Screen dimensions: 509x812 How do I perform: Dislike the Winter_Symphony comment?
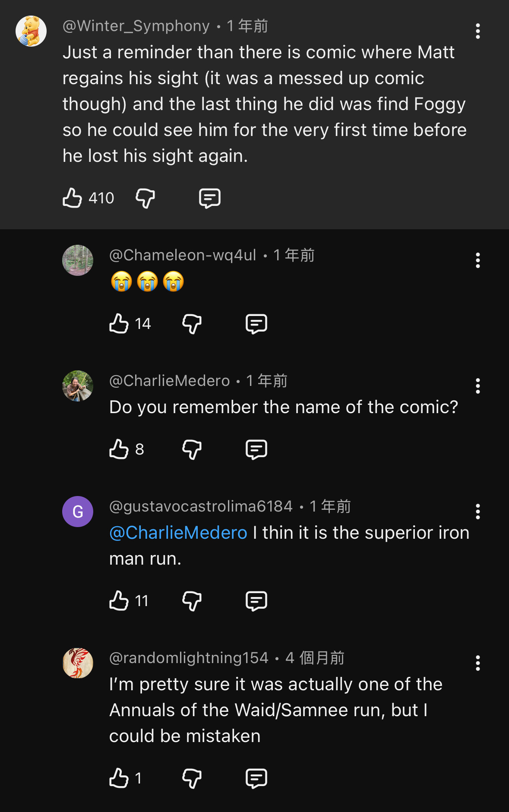(145, 198)
